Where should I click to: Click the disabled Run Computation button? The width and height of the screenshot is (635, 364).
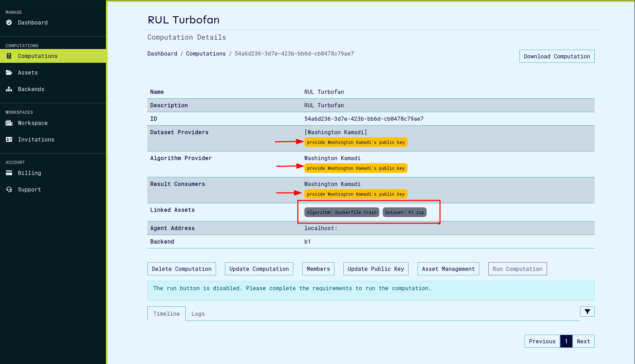click(x=517, y=269)
